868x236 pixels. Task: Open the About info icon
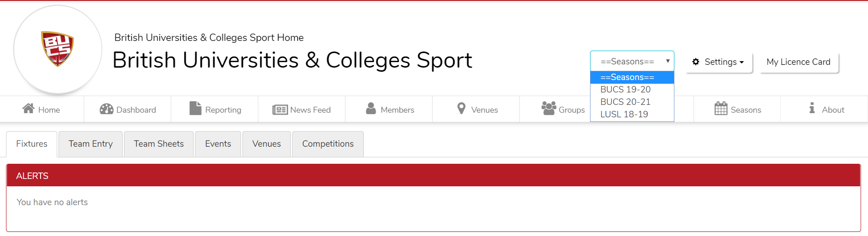click(812, 108)
